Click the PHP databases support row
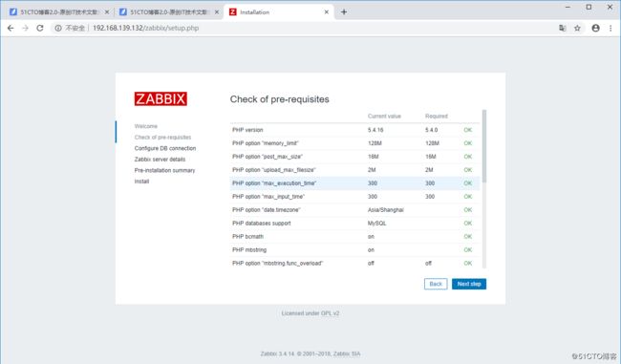The height and width of the screenshot is (364, 621). 354,224
